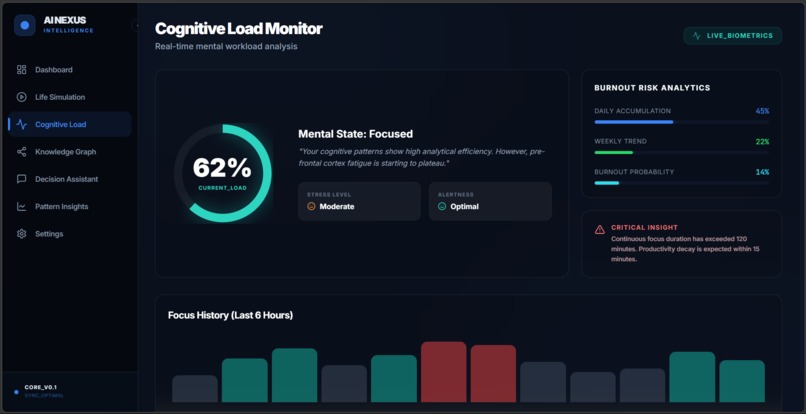The height and width of the screenshot is (414, 806).
Task: Click the Decision Assistant chat icon
Action: click(21, 179)
